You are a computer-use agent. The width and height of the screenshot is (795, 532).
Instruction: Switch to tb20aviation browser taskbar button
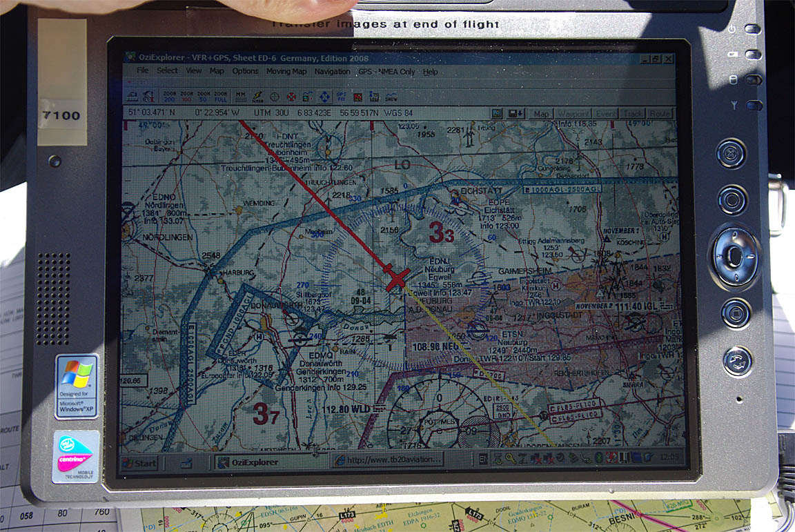(x=388, y=460)
